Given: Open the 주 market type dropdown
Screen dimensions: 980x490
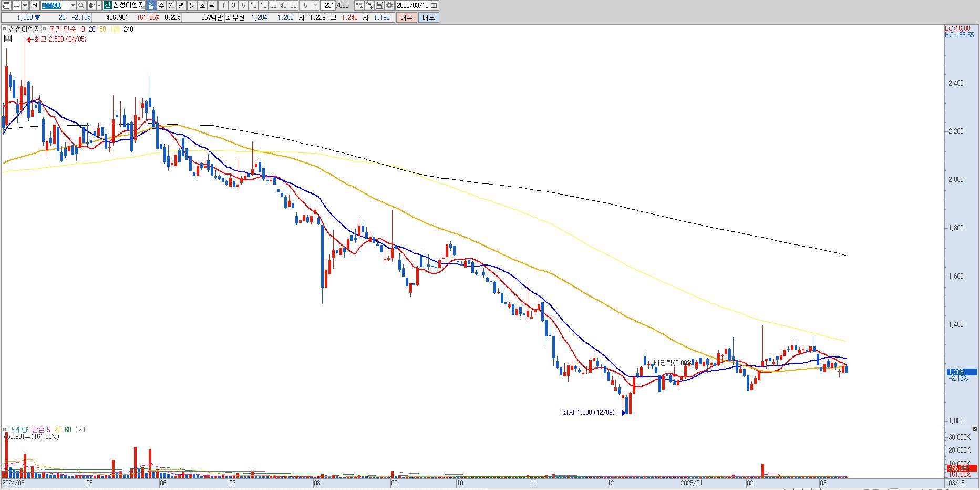Looking at the screenshot, I should point(25,5).
